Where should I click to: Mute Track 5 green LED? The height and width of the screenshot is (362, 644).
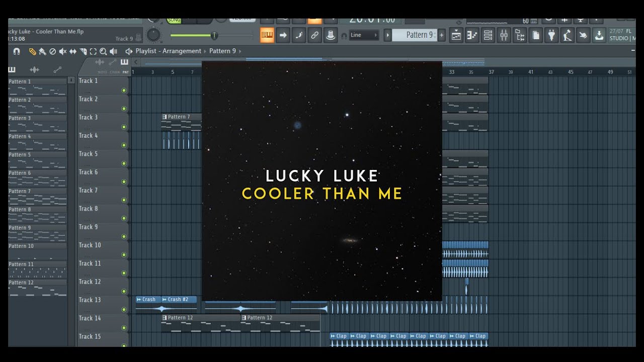click(x=124, y=163)
